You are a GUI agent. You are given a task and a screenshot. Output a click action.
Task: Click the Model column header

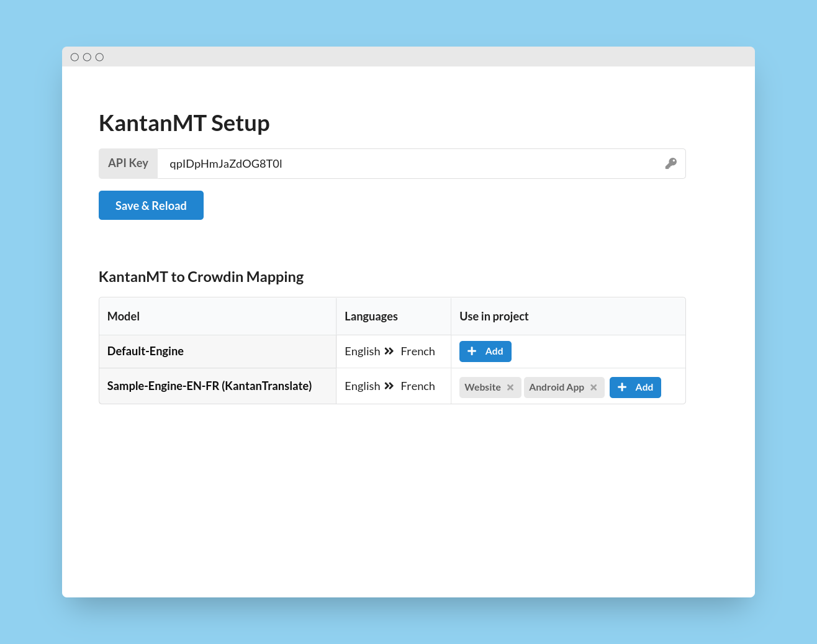click(x=124, y=317)
